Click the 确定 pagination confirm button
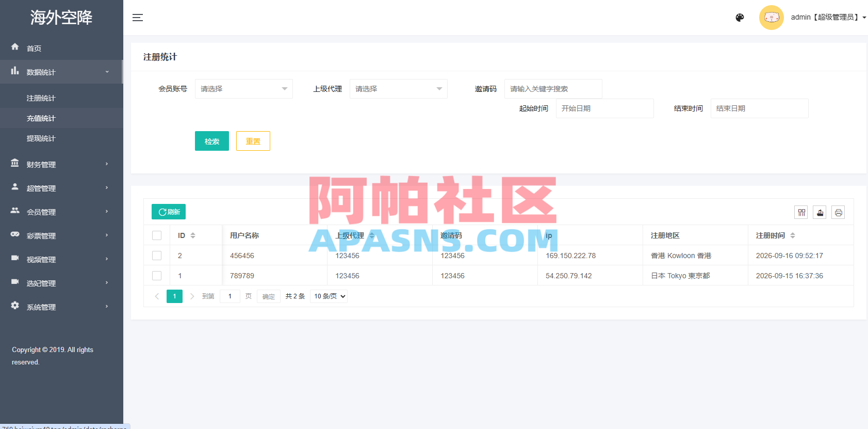This screenshot has width=868, height=429. pos(269,296)
